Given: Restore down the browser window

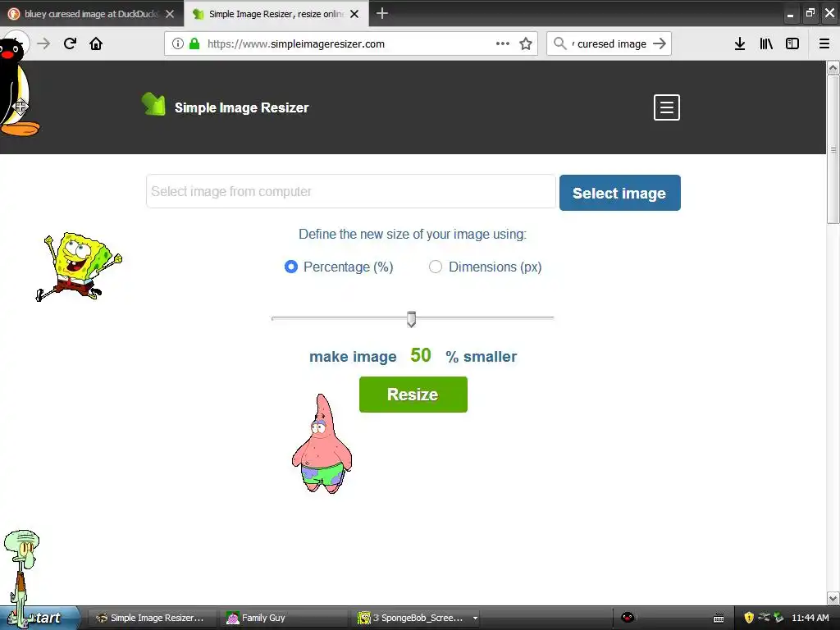Looking at the screenshot, I should (810, 13).
